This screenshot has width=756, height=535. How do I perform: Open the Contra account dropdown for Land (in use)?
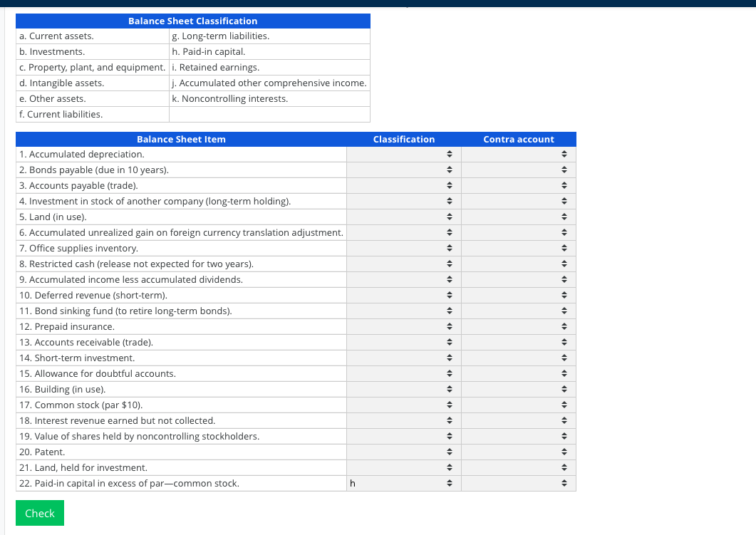[x=519, y=217]
